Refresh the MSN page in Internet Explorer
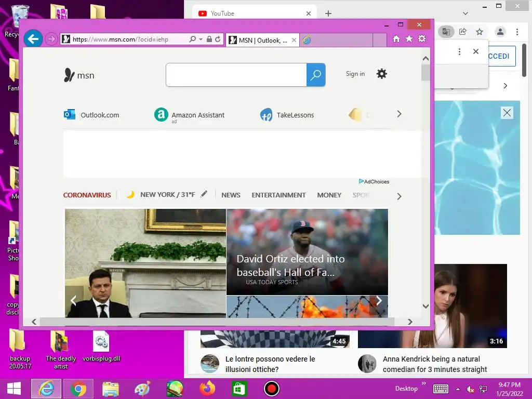The width and height of the screenshot is (532, 399). click(x=218, y=39)
